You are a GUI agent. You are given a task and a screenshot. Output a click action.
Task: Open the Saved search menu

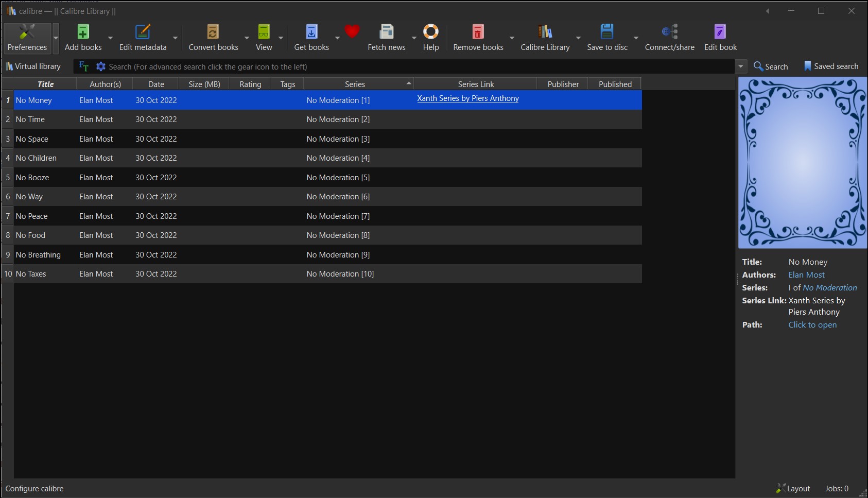point(831,66)
